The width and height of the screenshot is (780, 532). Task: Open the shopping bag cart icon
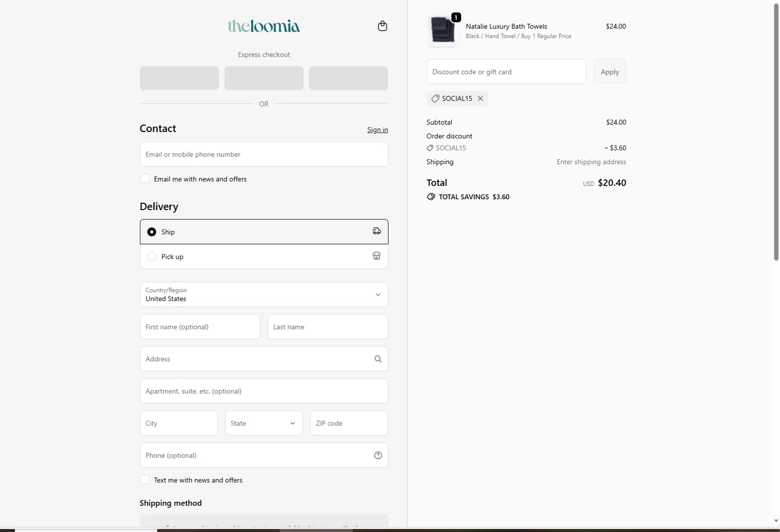coord(382,26)
